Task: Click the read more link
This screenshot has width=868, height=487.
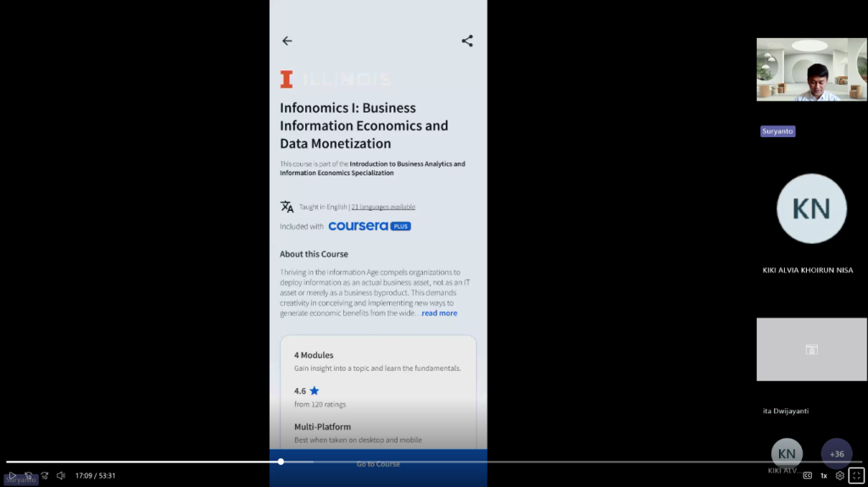Action: tap(440, 313)
